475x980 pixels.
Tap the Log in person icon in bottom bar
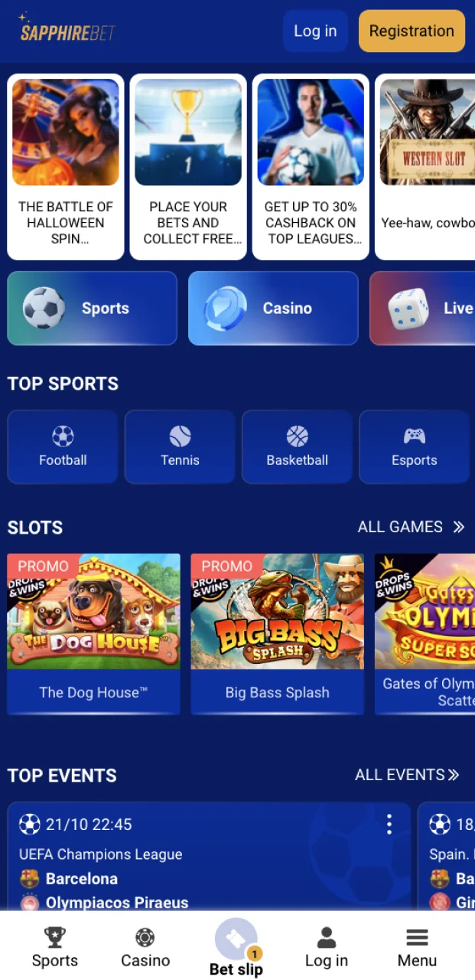[327, 937]
